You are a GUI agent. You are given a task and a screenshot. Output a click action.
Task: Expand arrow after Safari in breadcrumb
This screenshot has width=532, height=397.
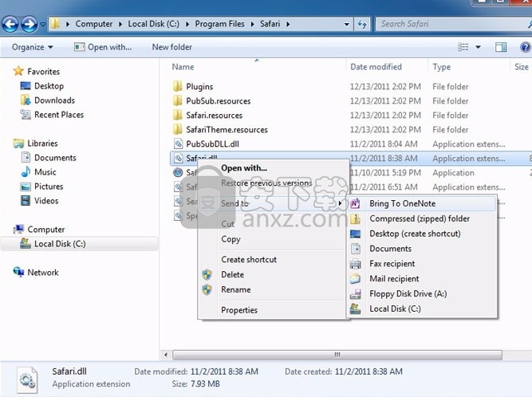(x=288, y=25)
